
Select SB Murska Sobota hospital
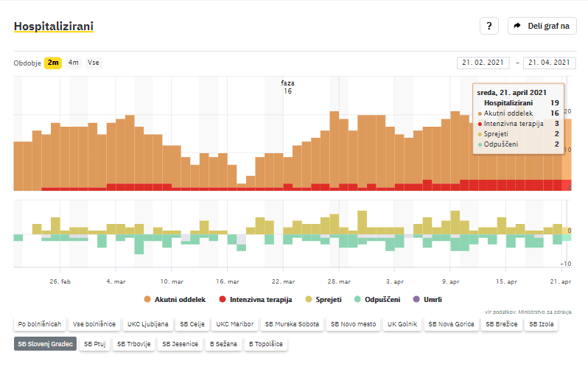coord(293,324)
